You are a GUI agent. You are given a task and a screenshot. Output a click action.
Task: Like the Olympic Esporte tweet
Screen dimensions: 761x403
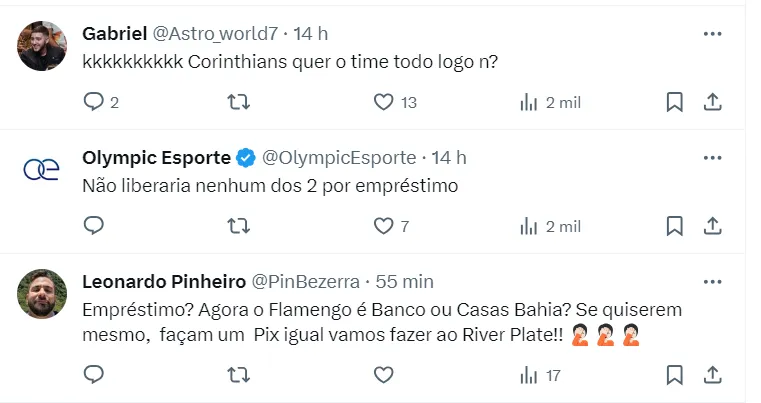pyautogui.click(x=384, y=226)
